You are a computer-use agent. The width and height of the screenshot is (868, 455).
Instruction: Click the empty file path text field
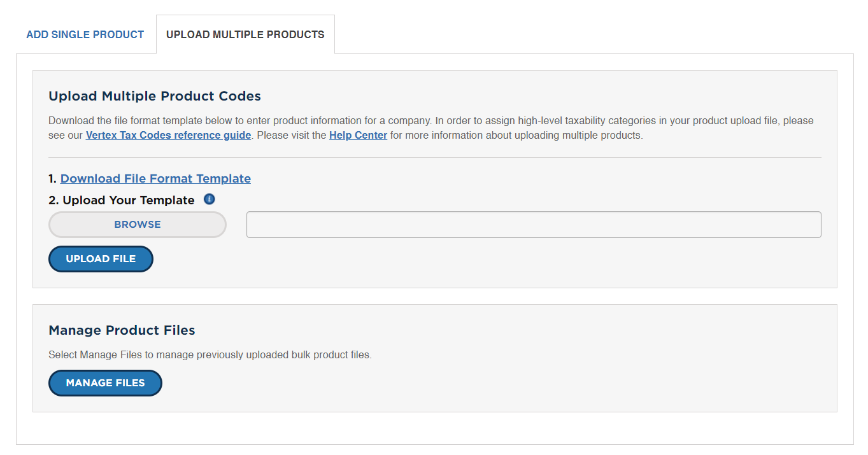point(534,225)
